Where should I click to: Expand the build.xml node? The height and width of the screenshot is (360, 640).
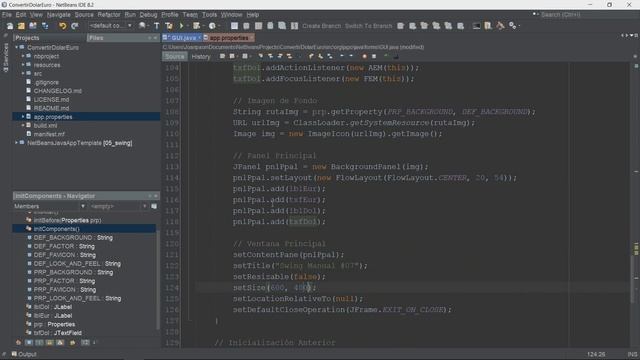tap(23, 125)
